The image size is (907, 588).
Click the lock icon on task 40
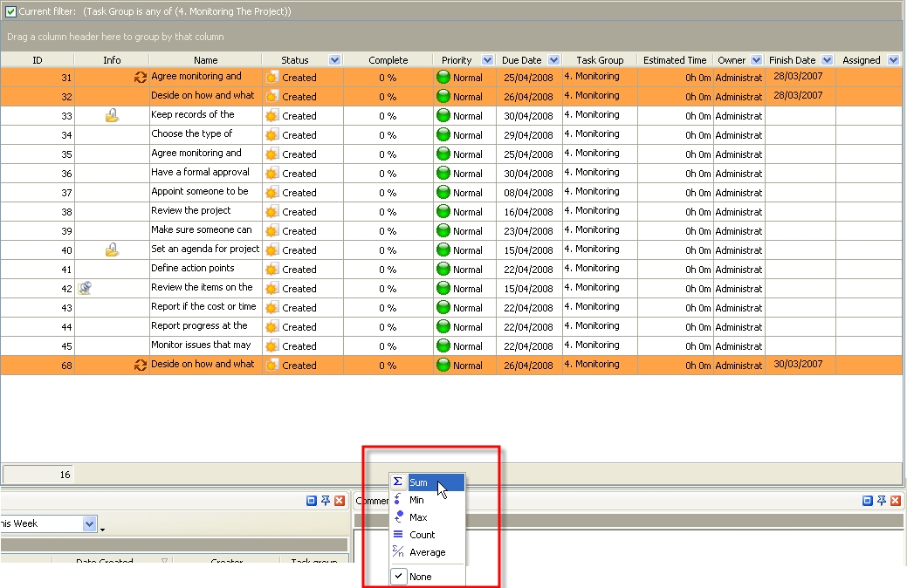pyautogui.click(x=112, y=250)
